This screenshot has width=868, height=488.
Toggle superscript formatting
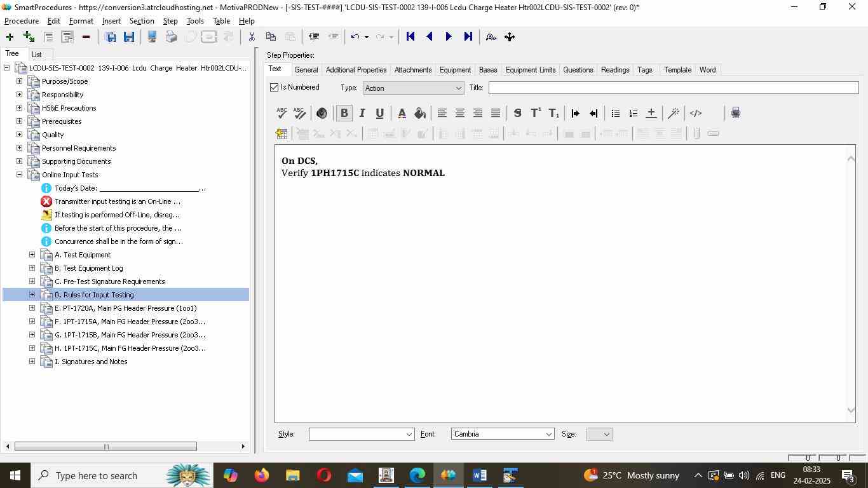(x=536, y=113)
